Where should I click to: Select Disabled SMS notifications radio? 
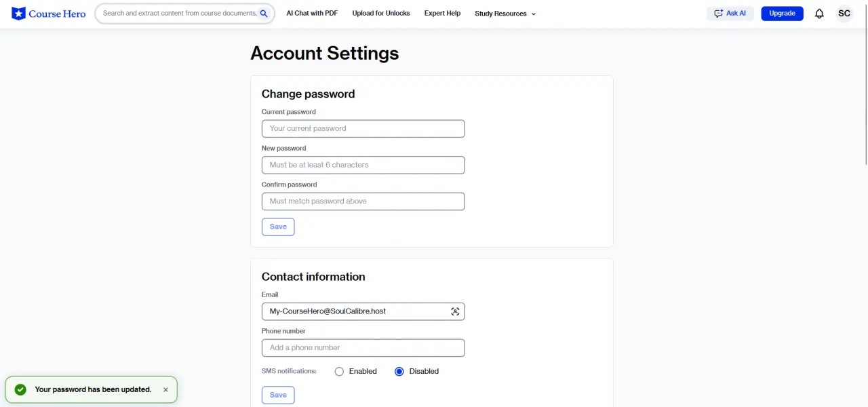coord(399,372)
